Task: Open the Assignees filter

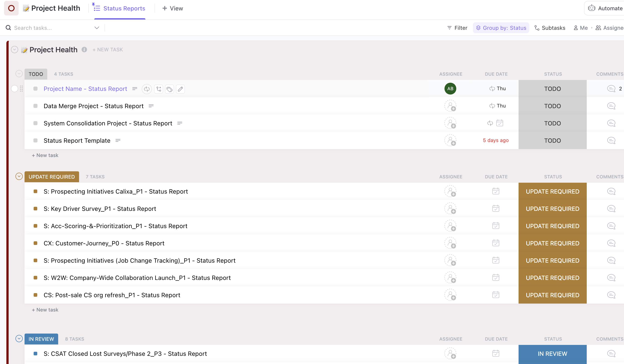Action: pyautogui.click(x=609, y=28)
